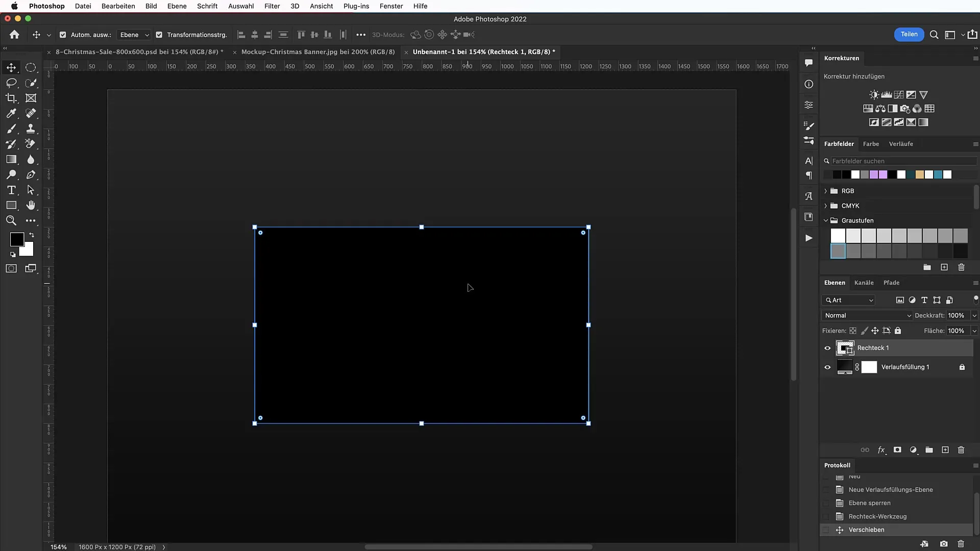Select the Lasso tool

tap(11, 83)
